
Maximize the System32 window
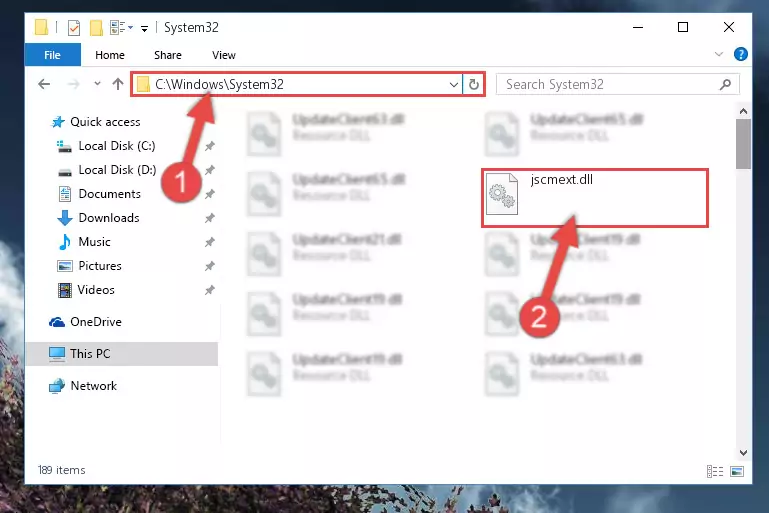click(683, 27)
